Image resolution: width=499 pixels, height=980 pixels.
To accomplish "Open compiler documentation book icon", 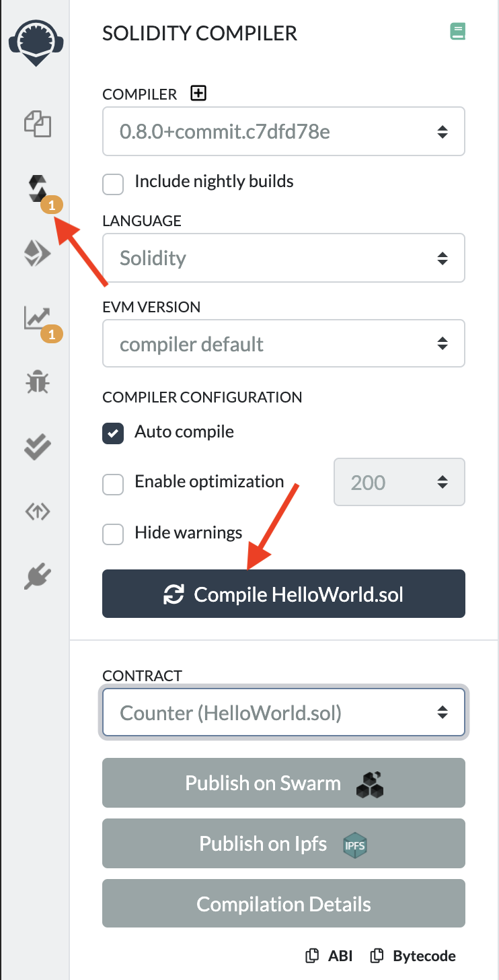I will 457,31.
